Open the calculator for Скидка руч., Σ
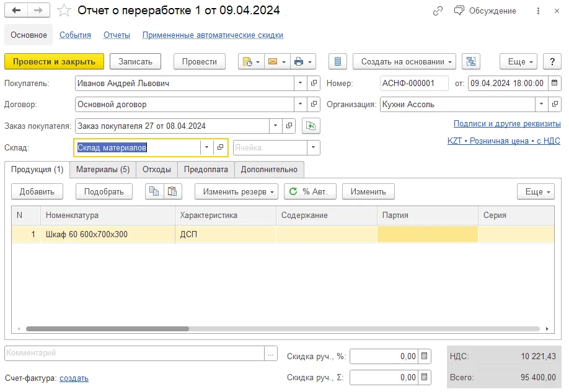 [424, 378]
